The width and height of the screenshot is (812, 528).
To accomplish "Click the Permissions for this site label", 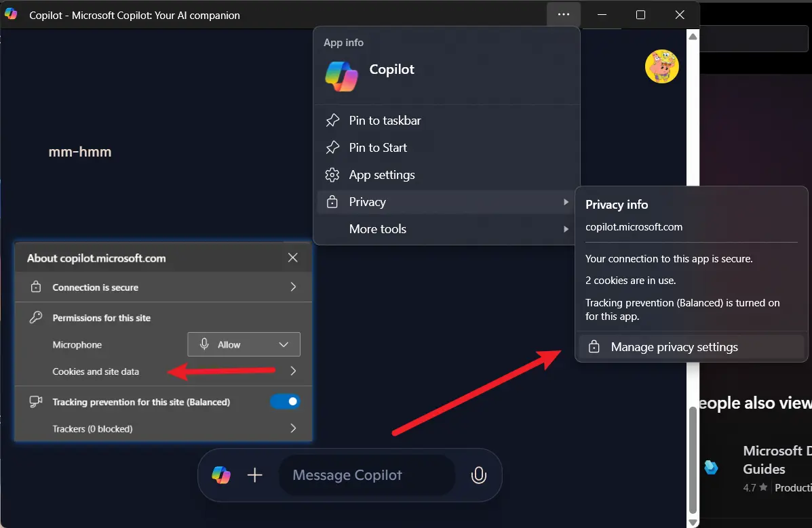I will [102, 318].
